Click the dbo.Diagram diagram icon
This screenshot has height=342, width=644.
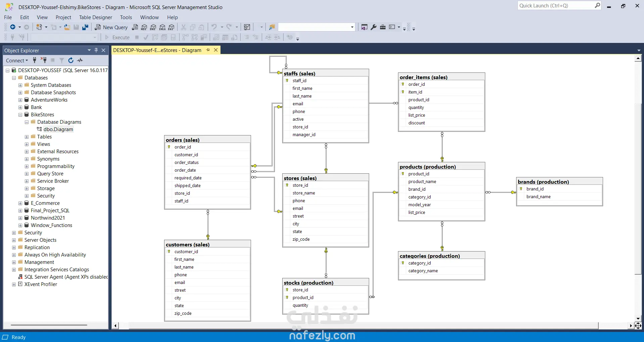39,129
